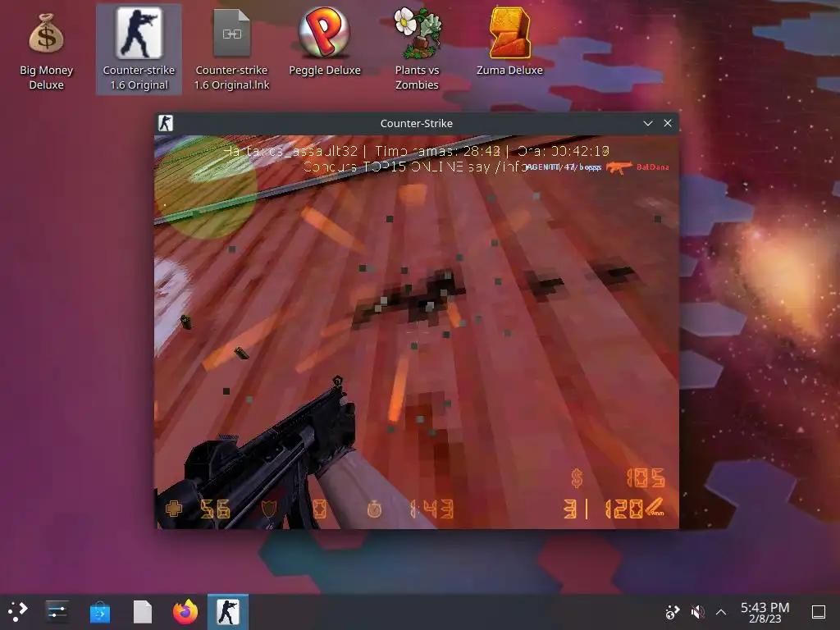Viewport: 840px width, 630px height.
Task: Open the Peggle Deluxe desktop icon
Action: (x=324, y=43)
